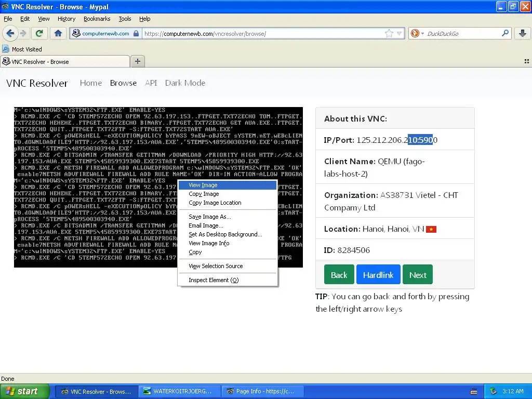Switch to WATERKOITRJOERG taskbar window
532x399 pixels.
179,391
